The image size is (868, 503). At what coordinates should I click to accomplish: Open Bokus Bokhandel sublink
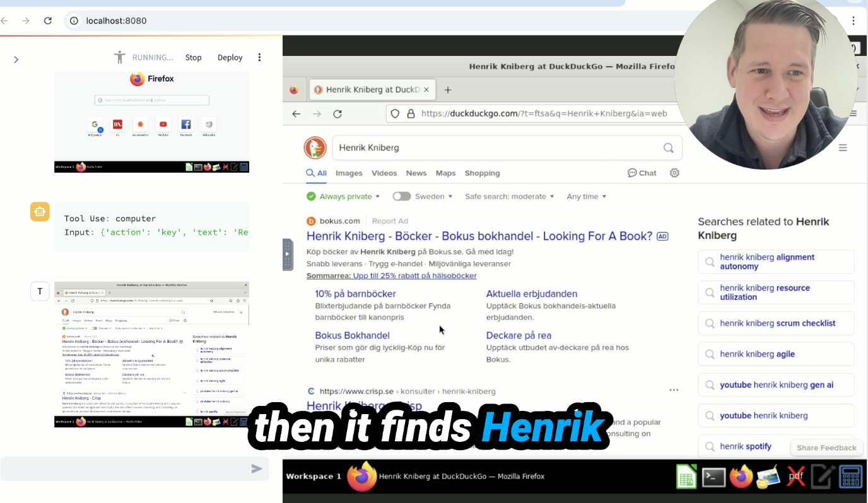(353, 335)
